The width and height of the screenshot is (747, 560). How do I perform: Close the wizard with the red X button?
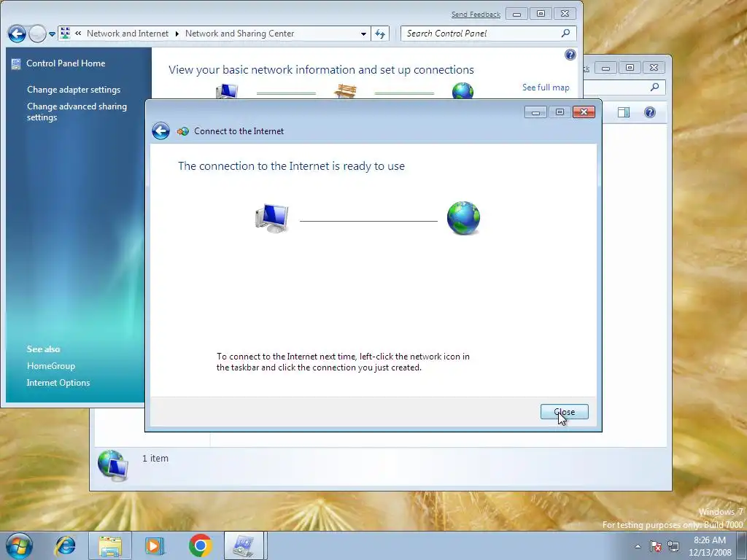point(584,112)
